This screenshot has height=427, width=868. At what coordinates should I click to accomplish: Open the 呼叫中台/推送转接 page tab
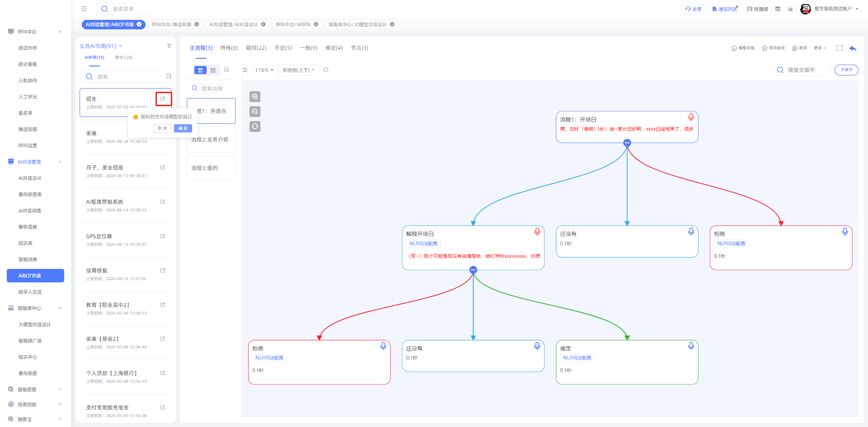(x=171, y=24)
